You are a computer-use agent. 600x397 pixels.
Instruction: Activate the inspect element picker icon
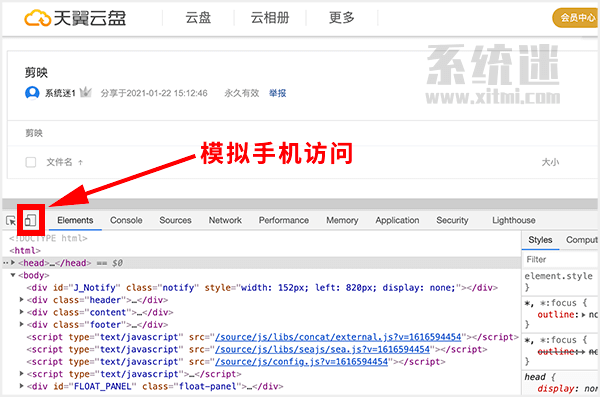[x=11, y=221]
